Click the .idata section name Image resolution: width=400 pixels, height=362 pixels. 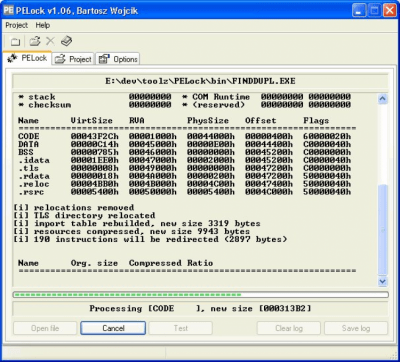[34, 160]
